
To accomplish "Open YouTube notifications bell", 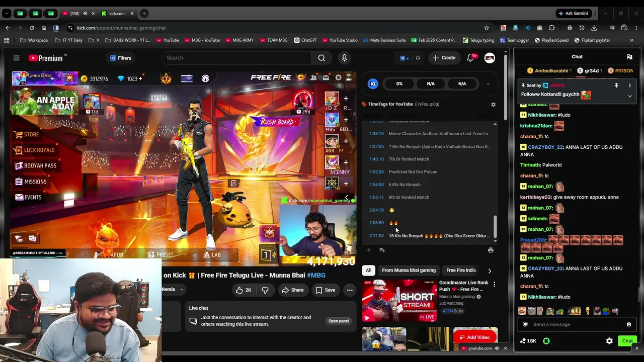I will pyautogui.click(x=470, y=58).
